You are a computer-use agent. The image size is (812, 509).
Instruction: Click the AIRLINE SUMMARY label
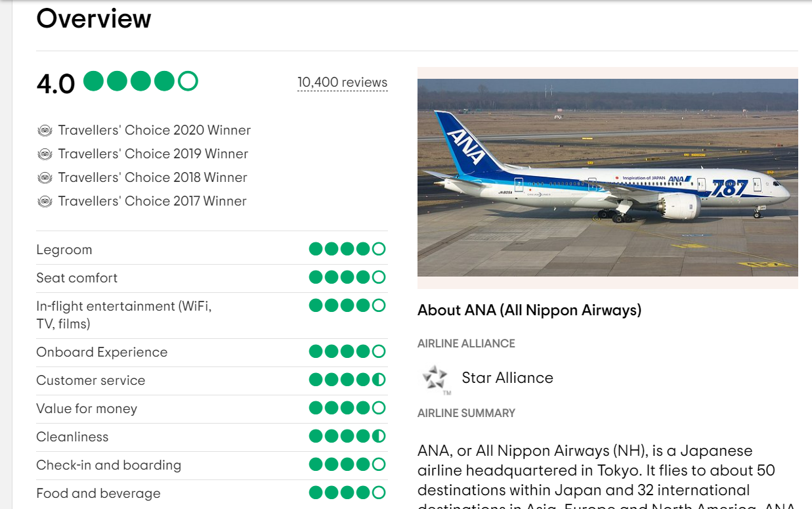tap(466, 413)
